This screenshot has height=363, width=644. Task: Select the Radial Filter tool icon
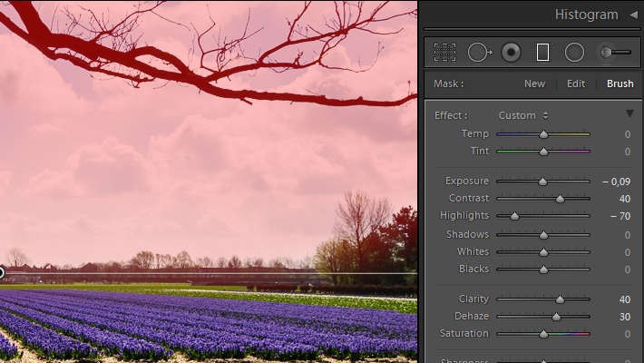coord(574,53)
